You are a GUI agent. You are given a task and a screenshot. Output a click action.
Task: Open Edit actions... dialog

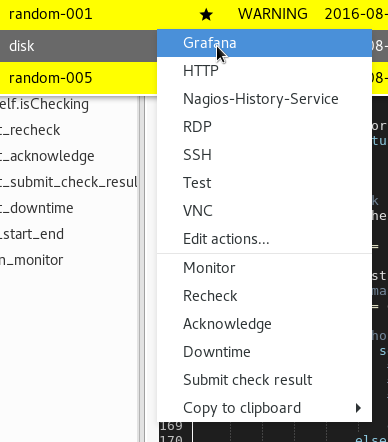pyautogui.click(x=264, y=239)
